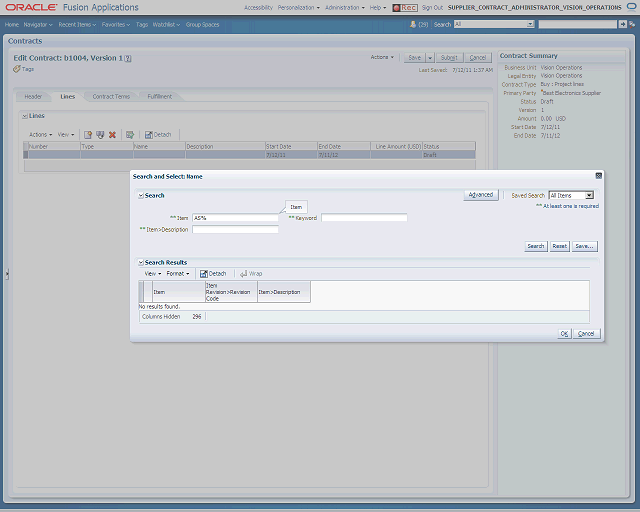640x512 pixels.
Task: Click the import lines icon in Lines toolbar
Action: point(100,135)
